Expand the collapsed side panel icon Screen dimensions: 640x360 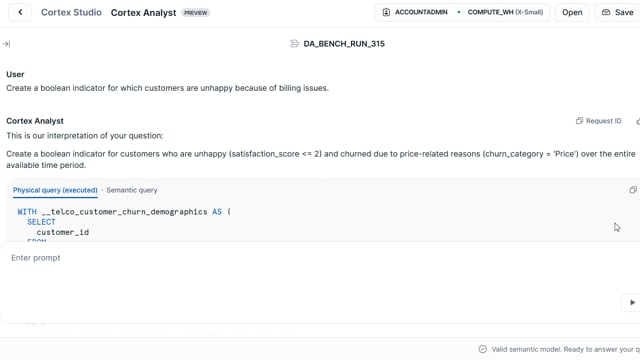click(7, 44)
